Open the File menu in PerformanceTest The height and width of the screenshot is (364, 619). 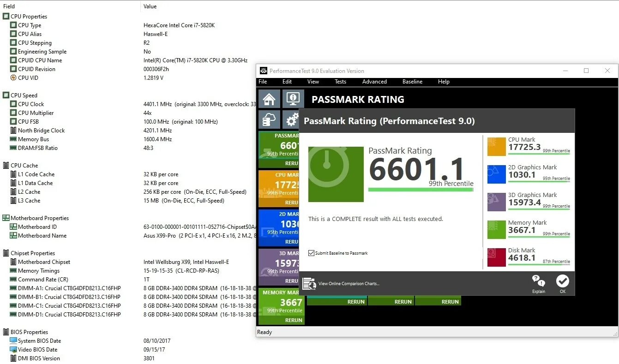tap(263, 82)
